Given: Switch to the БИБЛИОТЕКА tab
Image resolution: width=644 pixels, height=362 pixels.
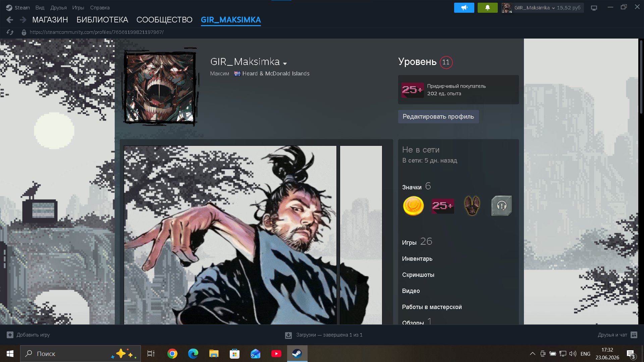Looking at the screenshot, I should point(102,20).
